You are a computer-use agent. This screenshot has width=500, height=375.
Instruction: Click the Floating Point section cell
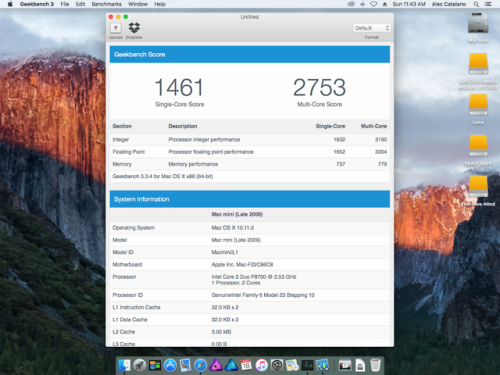[129, 152]
